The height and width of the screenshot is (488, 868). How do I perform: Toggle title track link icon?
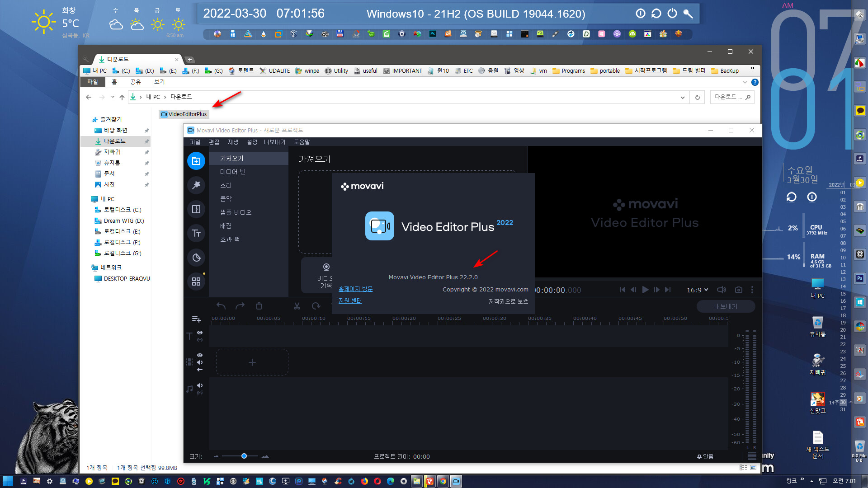tap(199, 340)
